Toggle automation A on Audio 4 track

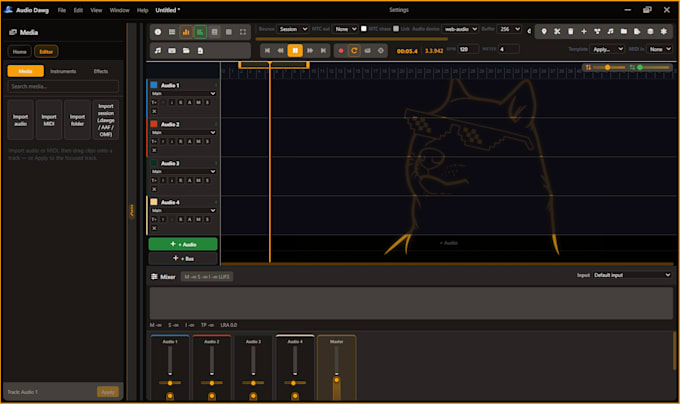[190, 219]
